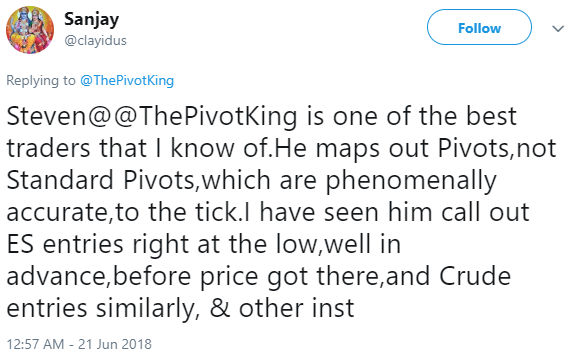
Task: Open Sanjay's profile picture avatar
Action: click(30, 30)
